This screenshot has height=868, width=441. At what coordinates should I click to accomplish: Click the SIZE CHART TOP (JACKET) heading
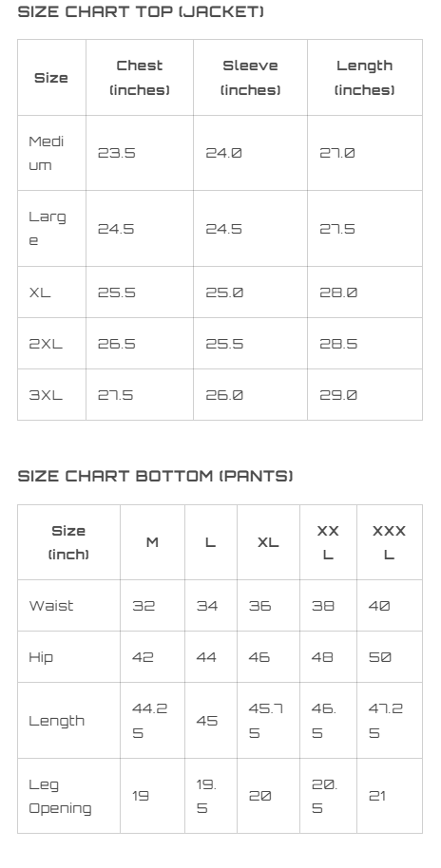point(141,11)
